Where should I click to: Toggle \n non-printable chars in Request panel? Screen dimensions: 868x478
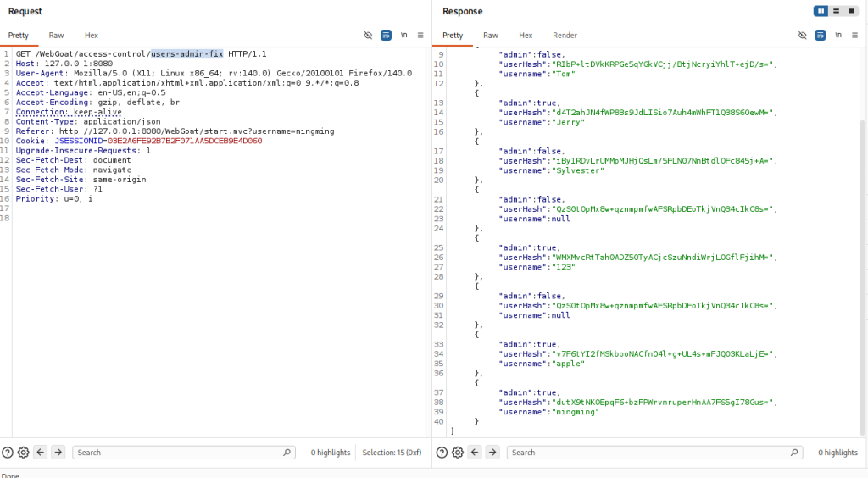(404, 35)
